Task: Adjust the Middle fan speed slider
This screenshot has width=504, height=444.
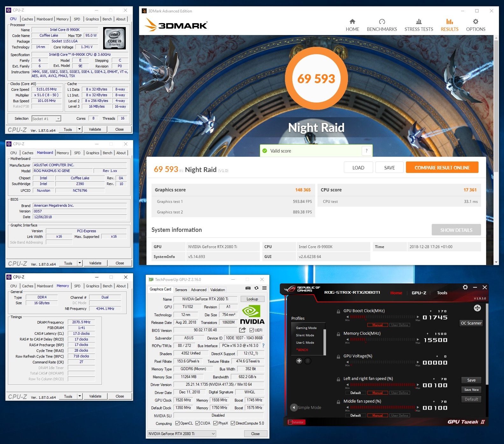Action: 382,407
